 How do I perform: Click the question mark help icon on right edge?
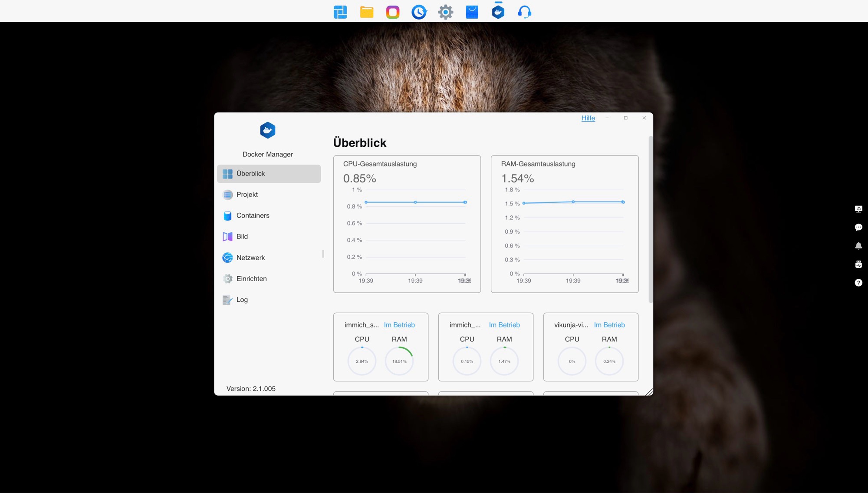[858, 283]
